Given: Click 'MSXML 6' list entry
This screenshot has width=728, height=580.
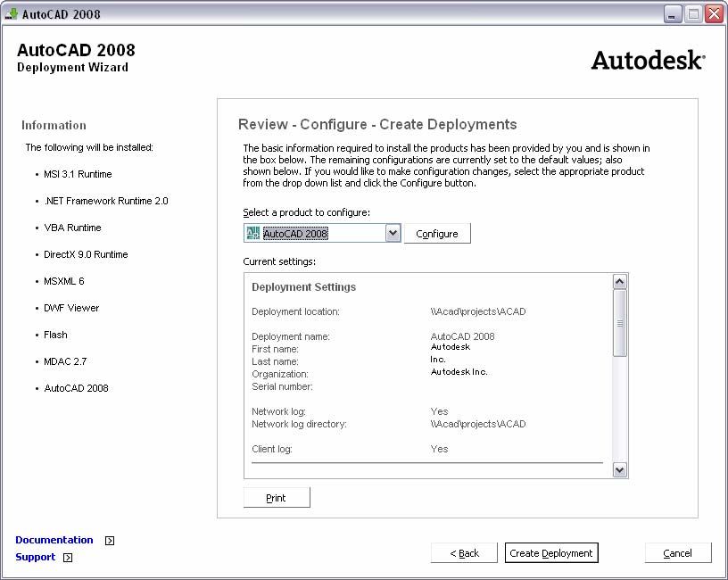Looking at the screenshot, I should click(x=63, y=281).
